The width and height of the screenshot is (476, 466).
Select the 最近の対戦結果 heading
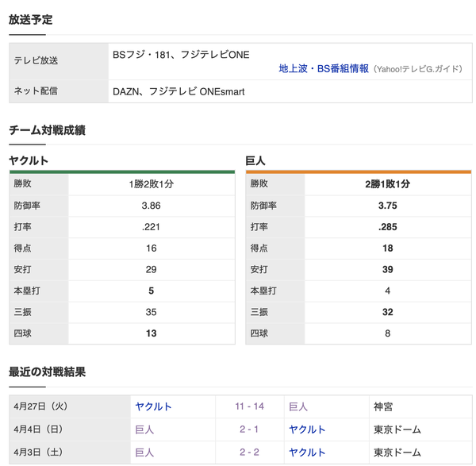(x=48, y=372)
